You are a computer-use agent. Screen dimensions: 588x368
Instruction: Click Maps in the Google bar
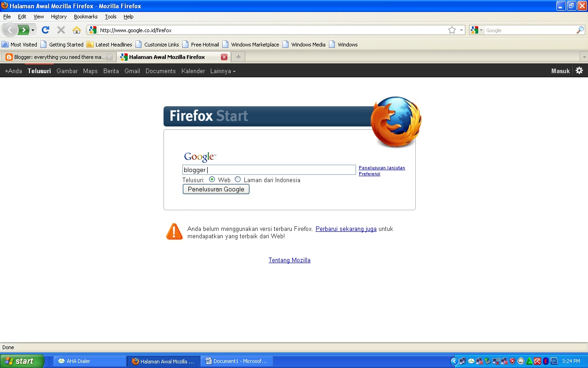(90, 71)
